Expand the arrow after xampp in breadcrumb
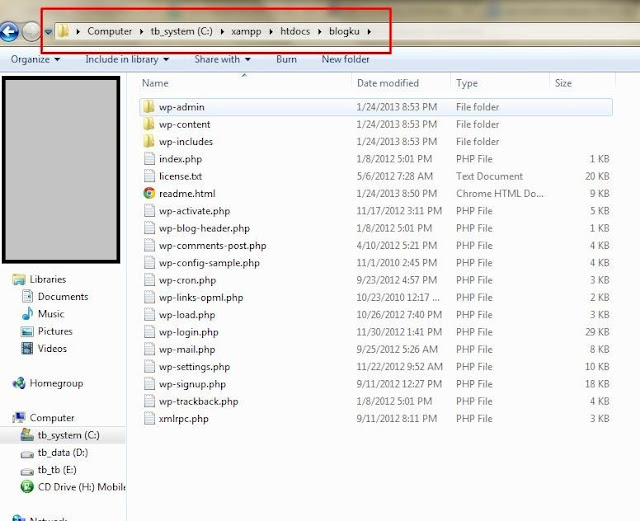The height and width of the screenshot is (521, 640). tap(271, 31)
